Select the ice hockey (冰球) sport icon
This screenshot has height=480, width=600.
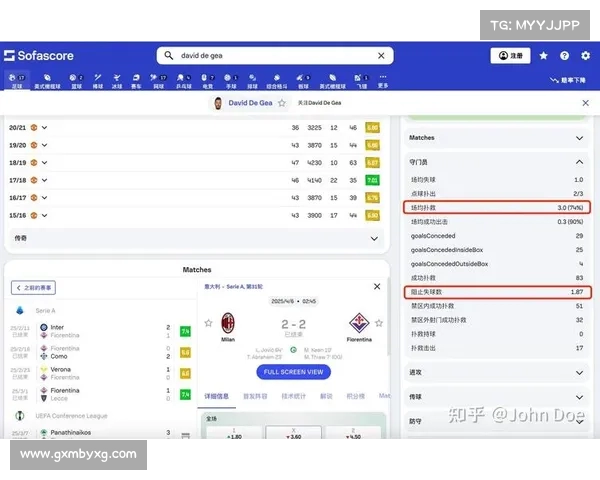point(117,81)
